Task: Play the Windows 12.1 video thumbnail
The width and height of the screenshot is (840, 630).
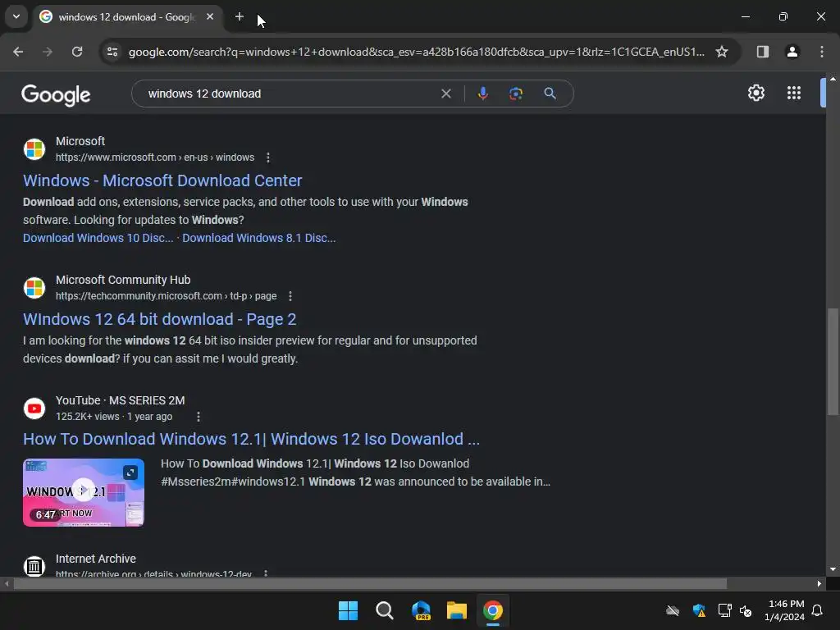Action: point(84,492)
